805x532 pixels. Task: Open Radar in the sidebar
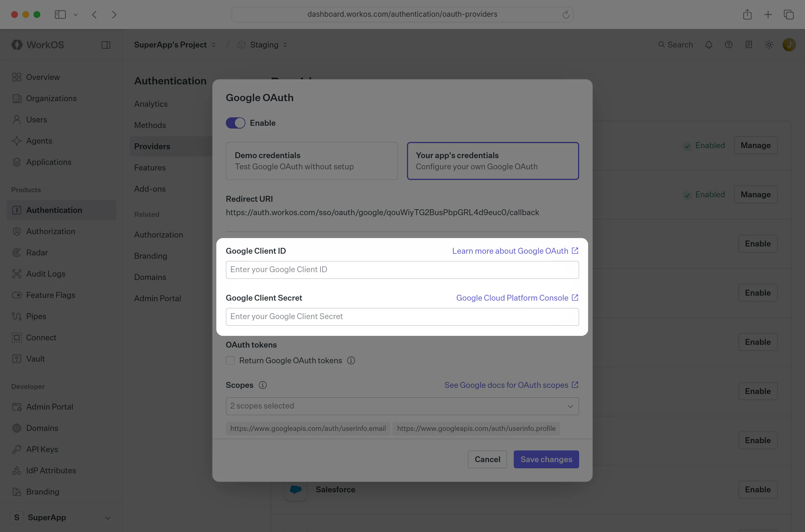pyautogui.click(x=61, y=252)
